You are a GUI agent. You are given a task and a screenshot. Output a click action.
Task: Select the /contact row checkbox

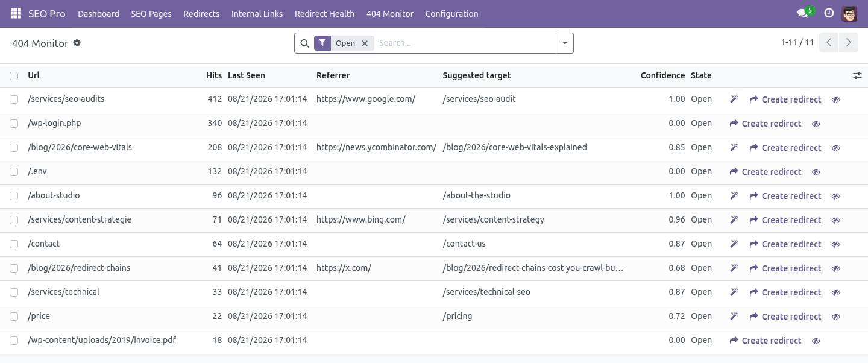[x=14, y=244]
